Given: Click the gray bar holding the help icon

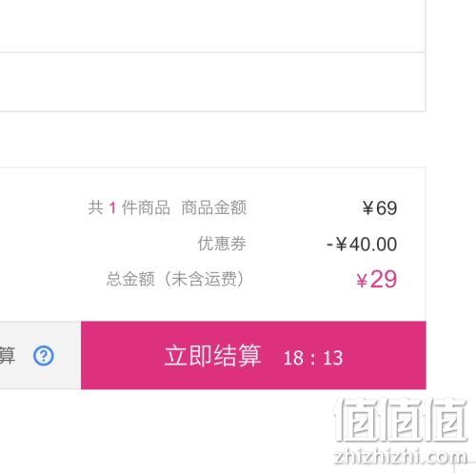Looking at the screenshot, I should pos(40,355).
